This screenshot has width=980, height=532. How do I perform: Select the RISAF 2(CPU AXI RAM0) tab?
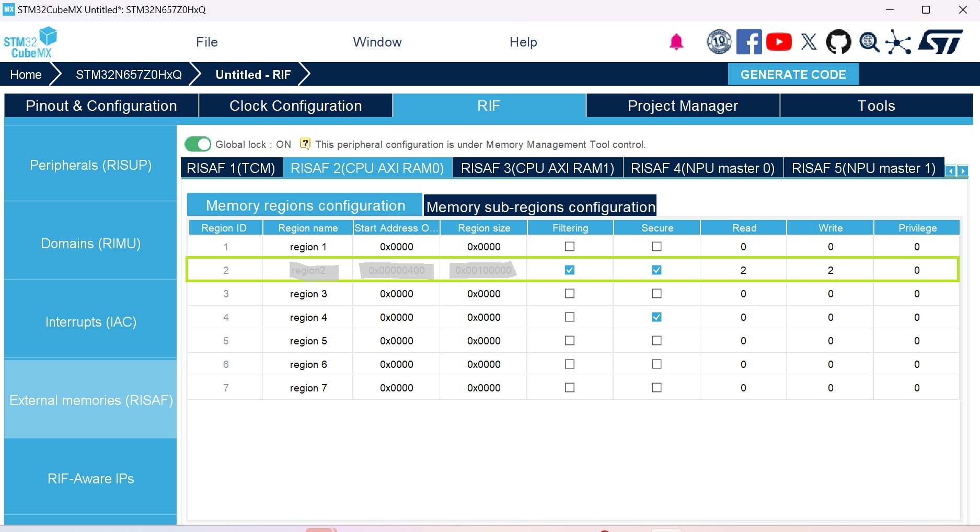coord(367,168)
